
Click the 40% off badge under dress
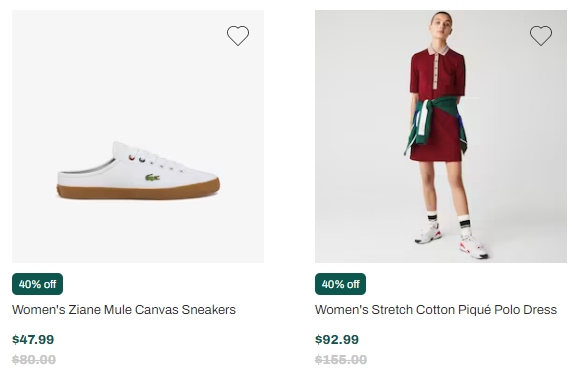(x=340, y=284)
